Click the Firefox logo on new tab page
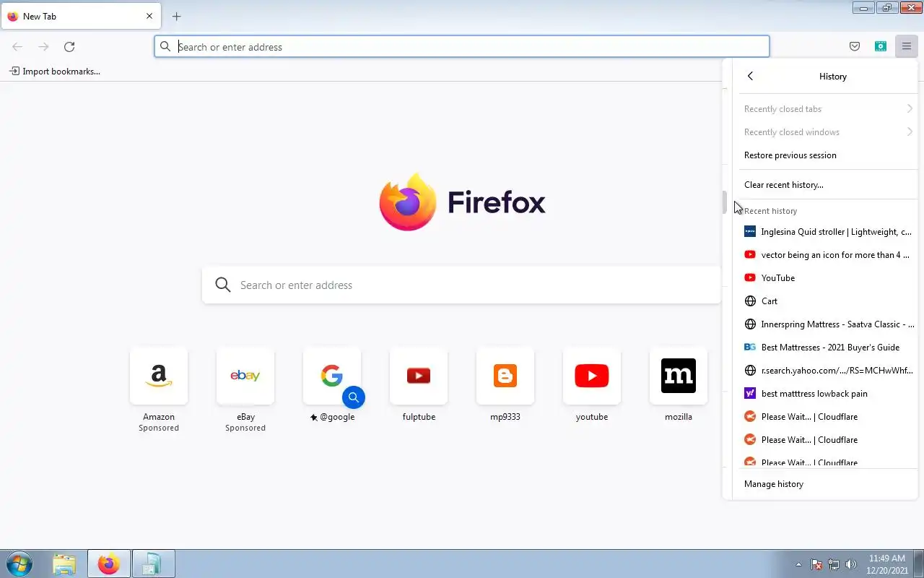Image resolution: width=924 pixels, height=578 pixels. [x=408, y=202]
